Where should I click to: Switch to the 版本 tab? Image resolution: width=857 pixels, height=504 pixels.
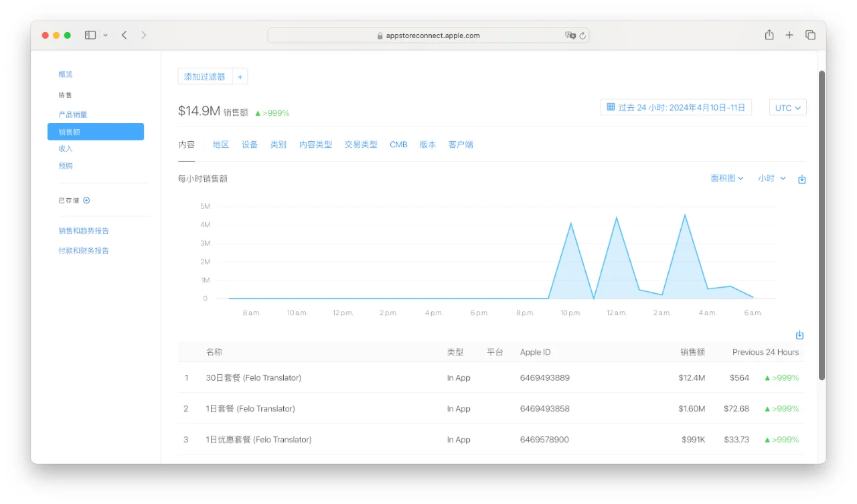(x=428, y=145)
